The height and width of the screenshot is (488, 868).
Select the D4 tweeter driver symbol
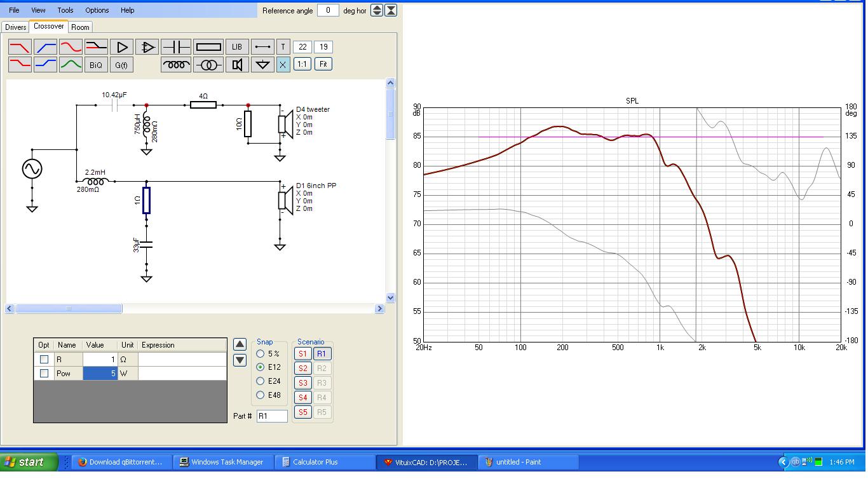[x=285, y=123]
